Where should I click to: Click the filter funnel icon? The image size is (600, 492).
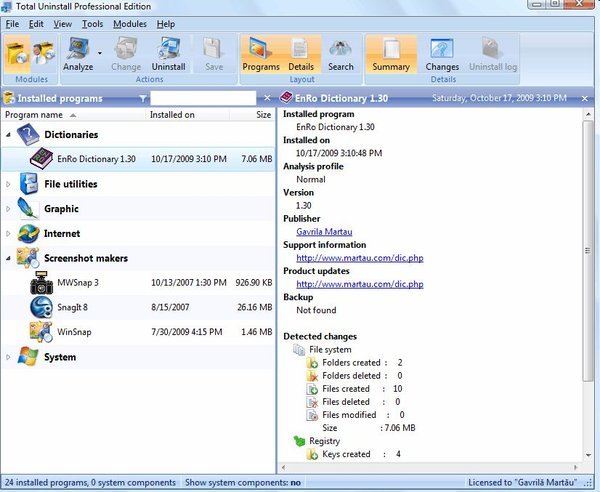coord(144,98)
